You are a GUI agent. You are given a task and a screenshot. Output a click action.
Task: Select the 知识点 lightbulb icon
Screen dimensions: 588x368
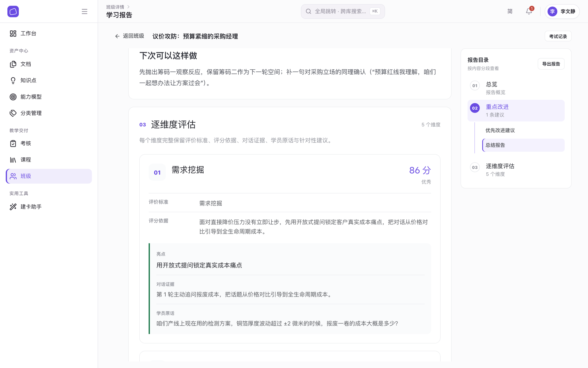(x=13, y=80)
